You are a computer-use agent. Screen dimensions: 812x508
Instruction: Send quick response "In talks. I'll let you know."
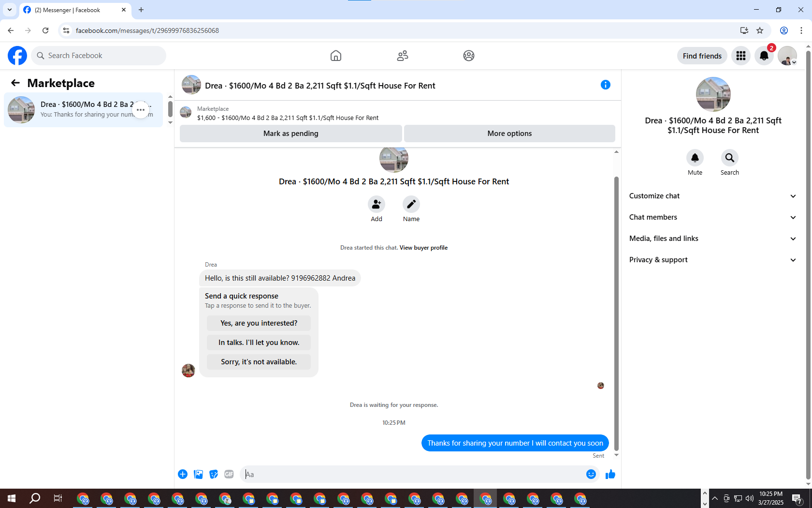click(259, 343)
